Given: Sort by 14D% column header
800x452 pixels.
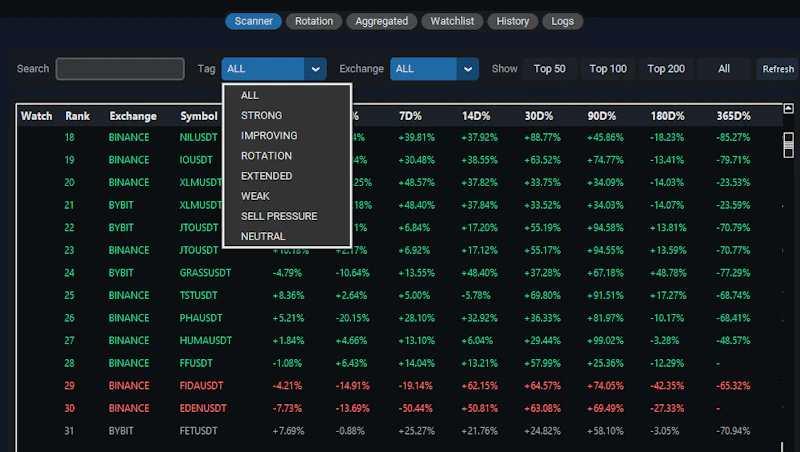Looking at the screenshot, I should click(476, 116).
